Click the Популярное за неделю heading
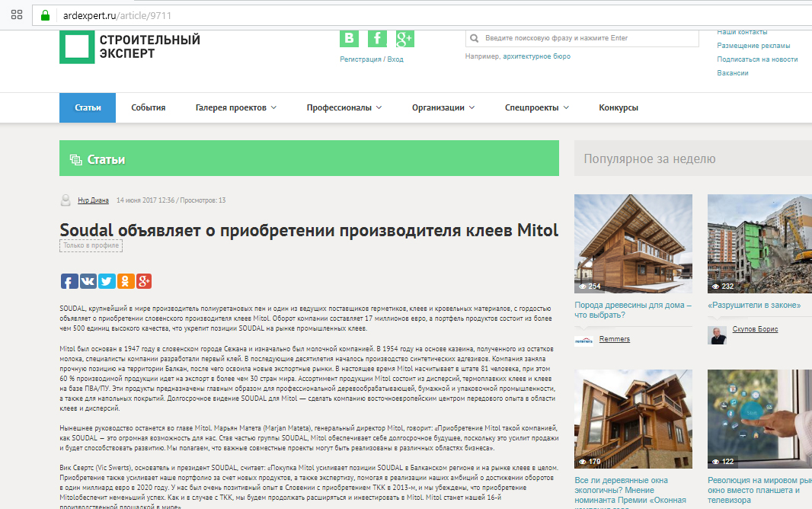 [x=650, y=159]
